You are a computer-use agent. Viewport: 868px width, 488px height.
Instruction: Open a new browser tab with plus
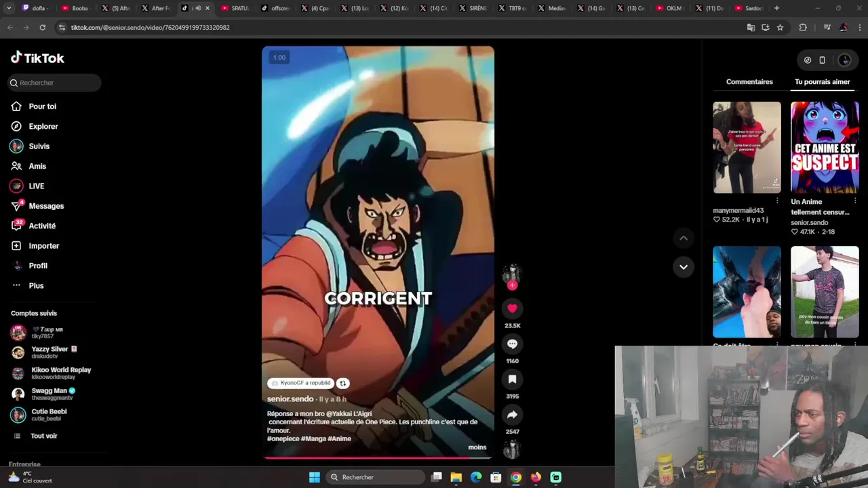pyautogui.click(x=776, y=8)
